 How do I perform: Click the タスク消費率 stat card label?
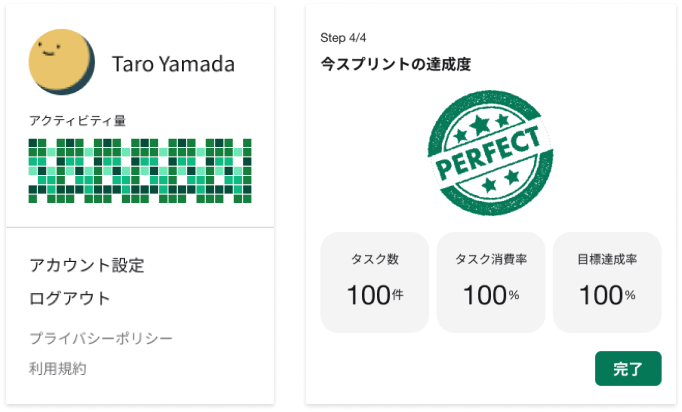pyautogui.click(x=490, y=259)
